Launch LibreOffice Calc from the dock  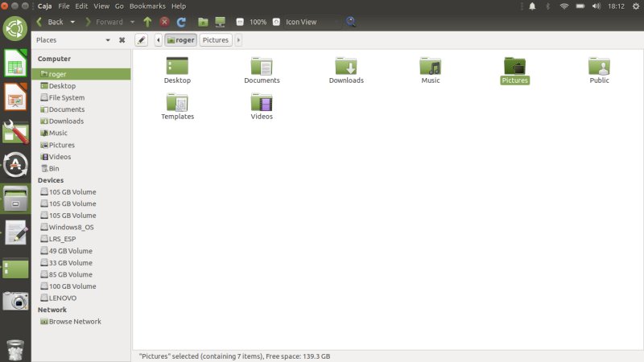[15, 63]
